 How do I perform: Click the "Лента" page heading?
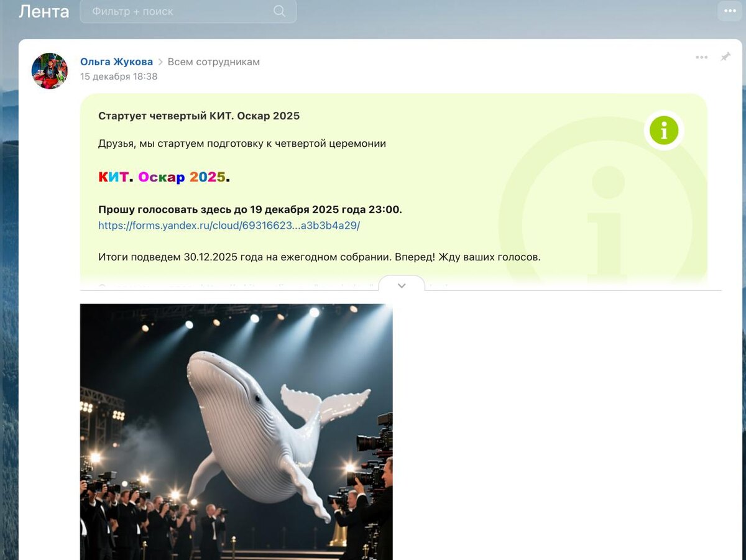click(44, 11)
